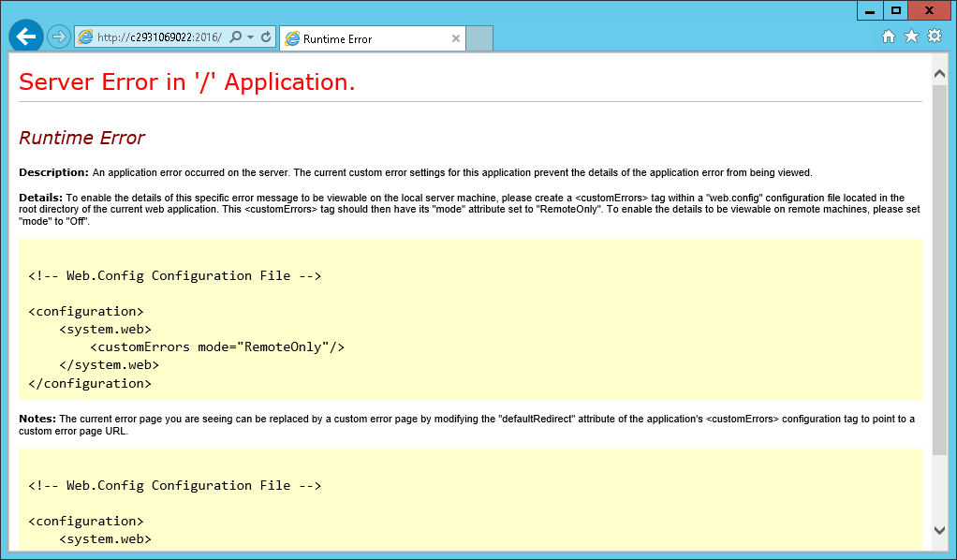Click the IE page icon in address bar
This screenshot has width=957, height=560.
click(86, 37)
